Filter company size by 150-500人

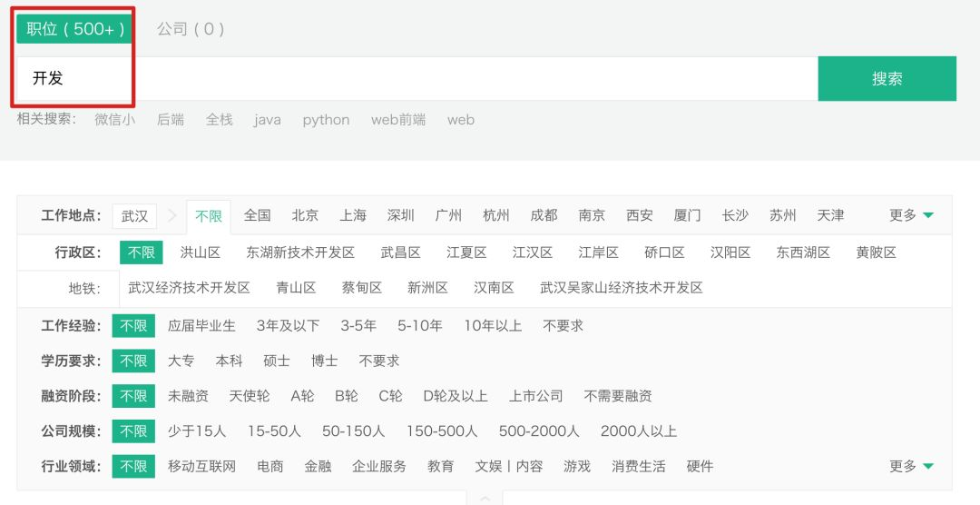(442, 431)
